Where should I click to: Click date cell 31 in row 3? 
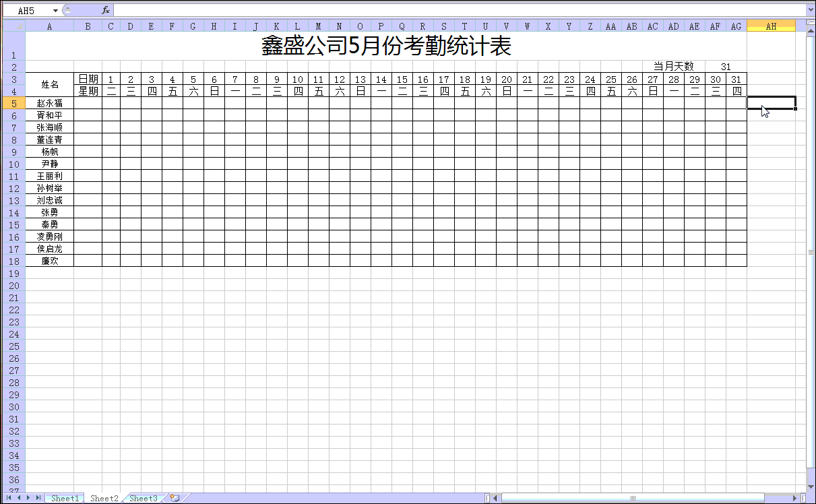[x=736, y=79]
